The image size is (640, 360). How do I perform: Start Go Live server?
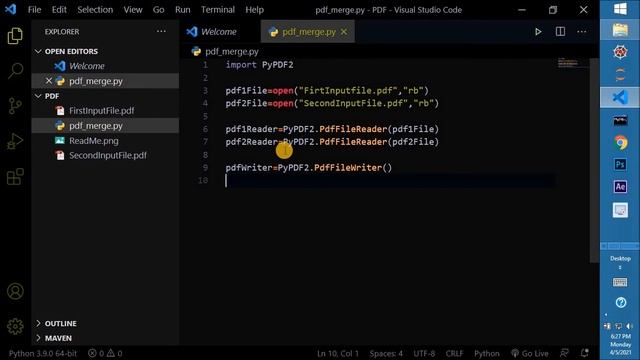[x=530, y=353]
